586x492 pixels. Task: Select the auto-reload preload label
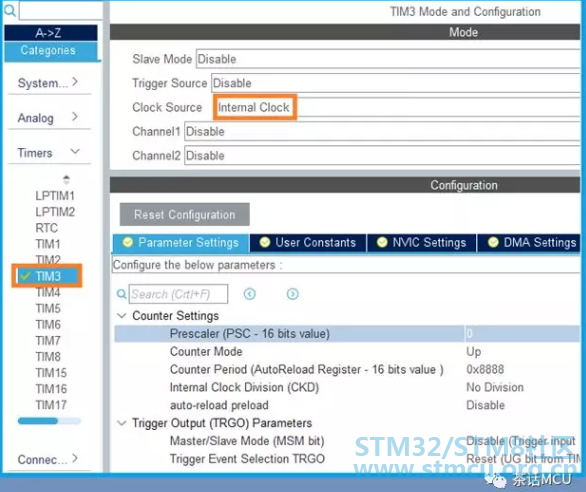[x=219, y=405]
